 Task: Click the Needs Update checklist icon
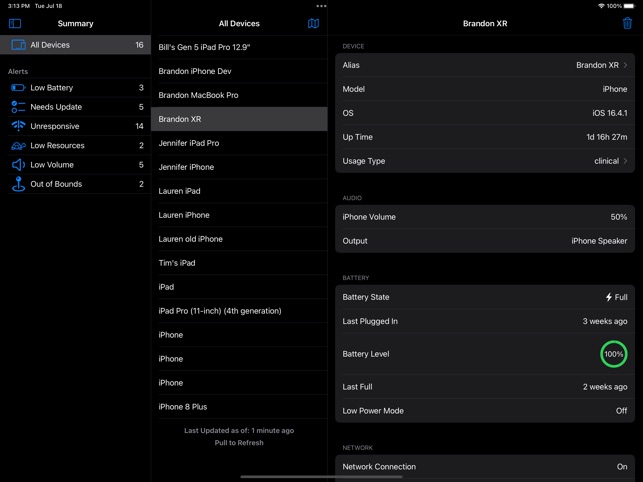pos(18,107)
